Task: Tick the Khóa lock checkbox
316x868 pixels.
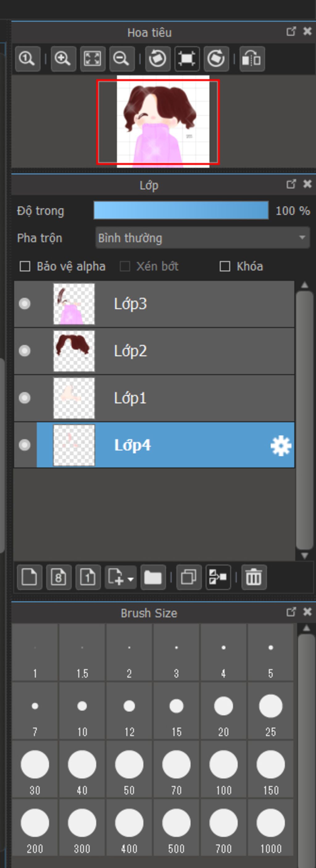Action: (x=225, y=266)
